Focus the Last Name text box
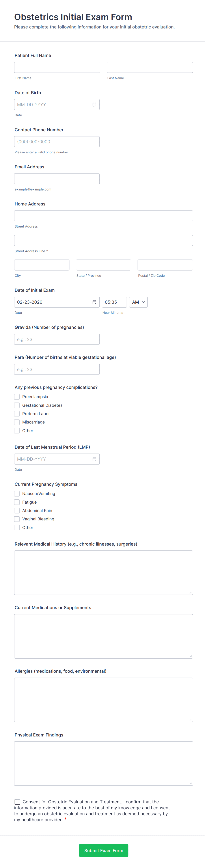 coord(149,67)
